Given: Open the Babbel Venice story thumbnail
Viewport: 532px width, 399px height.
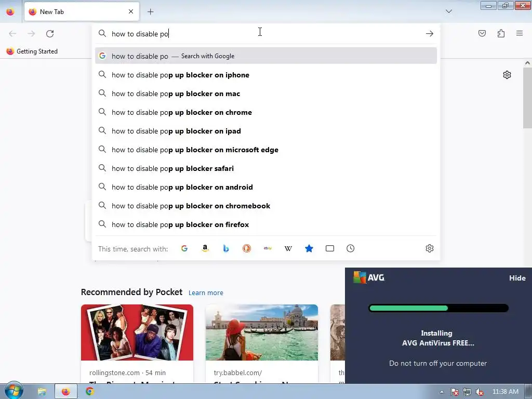Looking at the screenshot, I should pyautogui.click(x=262, y=332).
